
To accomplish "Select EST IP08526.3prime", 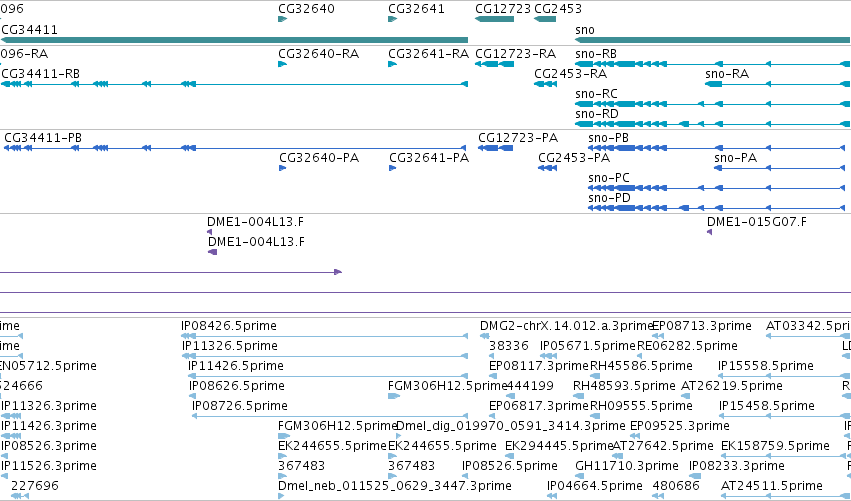I will tap(49, 446).
